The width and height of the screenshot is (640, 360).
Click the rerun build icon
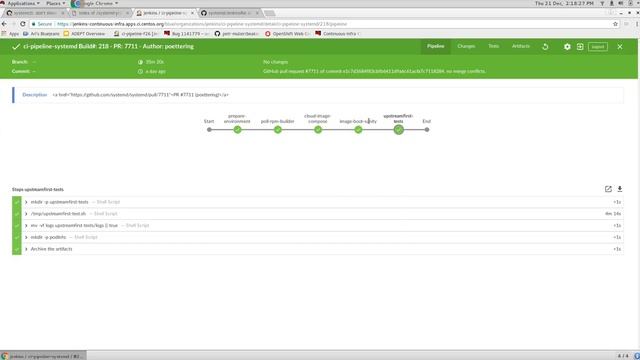(x=545, y=47)
